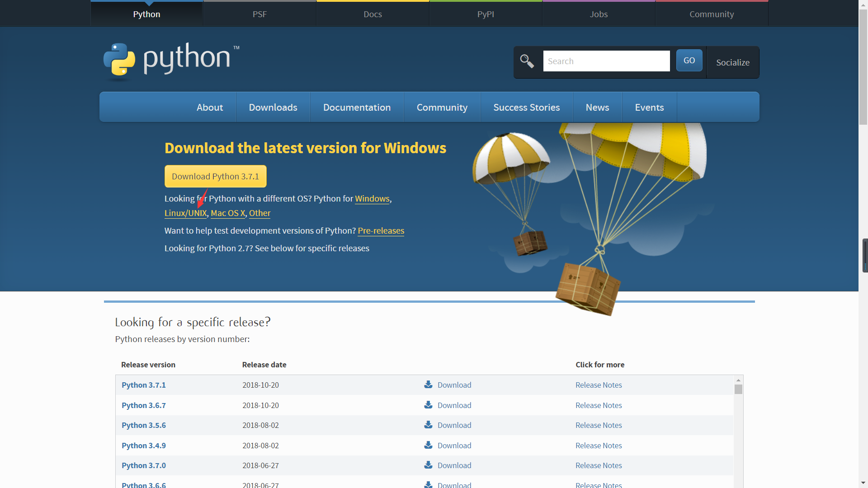Open Release Notes for Python 3.6.7
868x488 pixels.
click(599, 405)
